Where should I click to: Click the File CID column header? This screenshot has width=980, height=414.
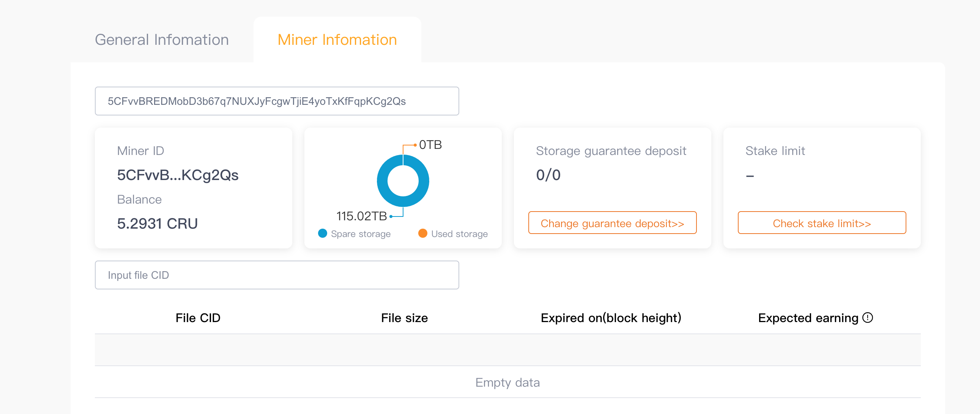pyautogui.click(x=198, y=318)
